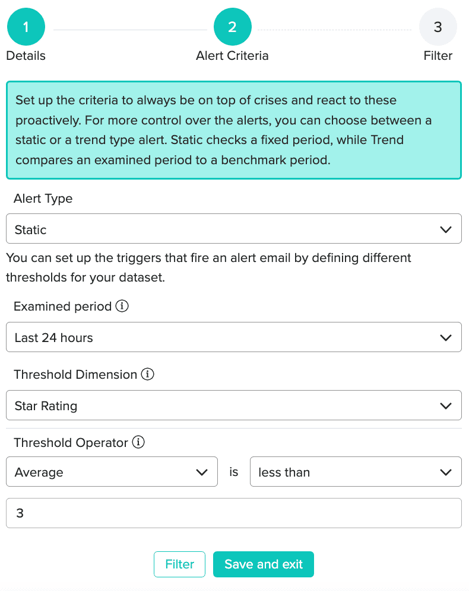Click the Filter button at the bottom

[179, 564]
